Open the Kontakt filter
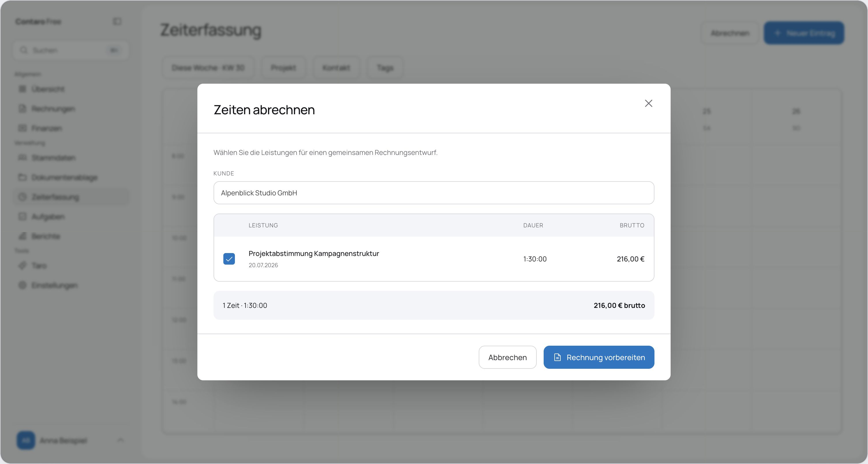This screenshot has height=464, width=868. (336, 68)
